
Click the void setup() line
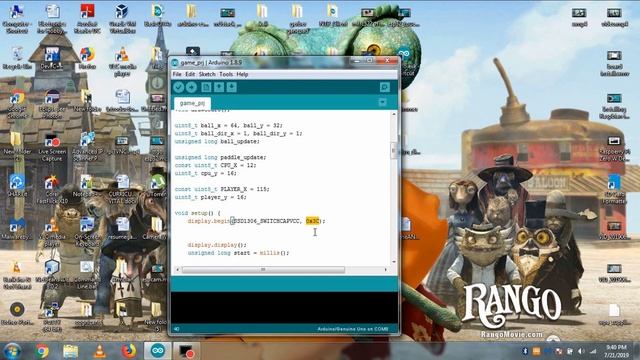point(197,213)
